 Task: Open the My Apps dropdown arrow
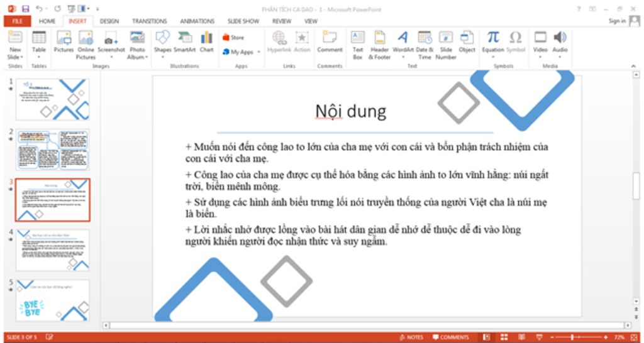point(258,52)
